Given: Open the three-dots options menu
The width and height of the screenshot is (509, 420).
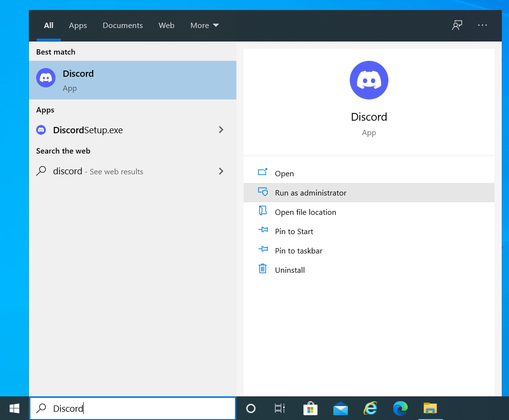Looking at the screenshot, I should coord(482,26).
